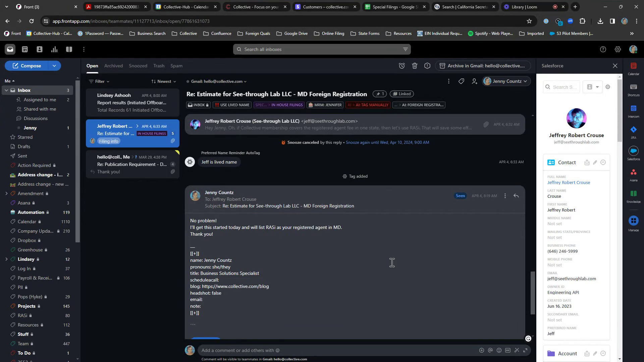644x362 pixels.
Task: Click the Asana plugin icon
Action: pos(633,174)
